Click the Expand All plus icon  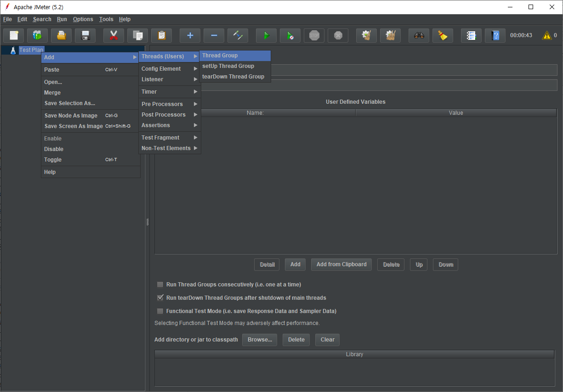190,35
